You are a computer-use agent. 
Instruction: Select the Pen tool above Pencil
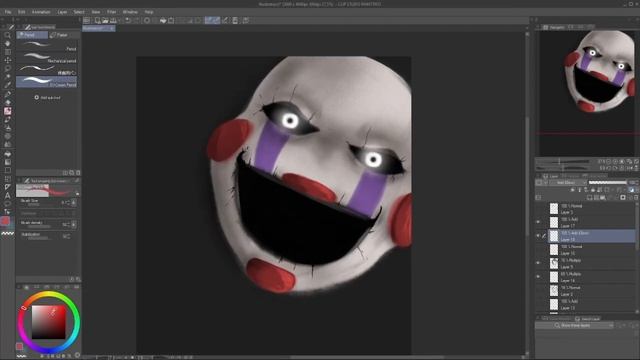[x=7, y=94]
